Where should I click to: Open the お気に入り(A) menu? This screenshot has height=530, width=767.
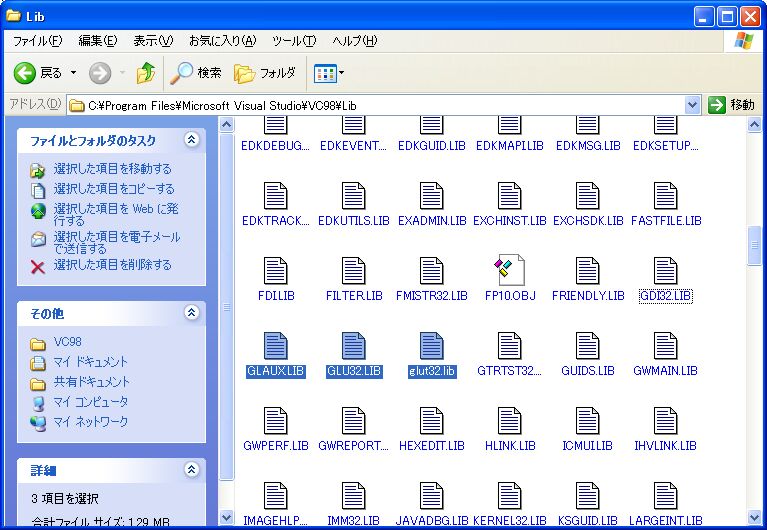223,41
